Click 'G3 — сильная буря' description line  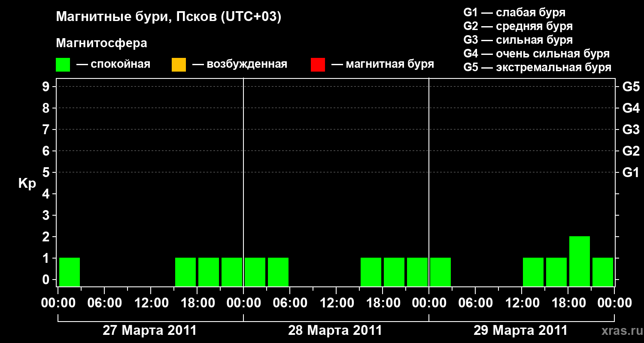518,40
